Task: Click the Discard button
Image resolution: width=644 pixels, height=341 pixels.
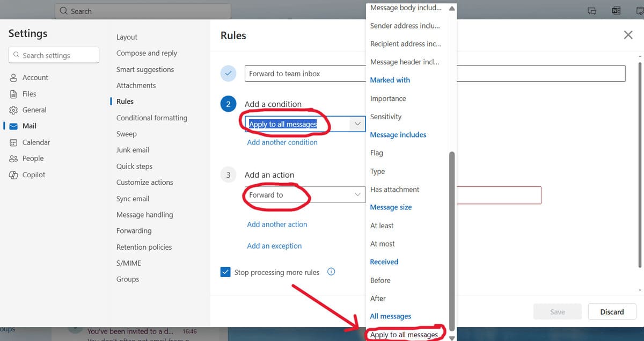Action: 611,311
